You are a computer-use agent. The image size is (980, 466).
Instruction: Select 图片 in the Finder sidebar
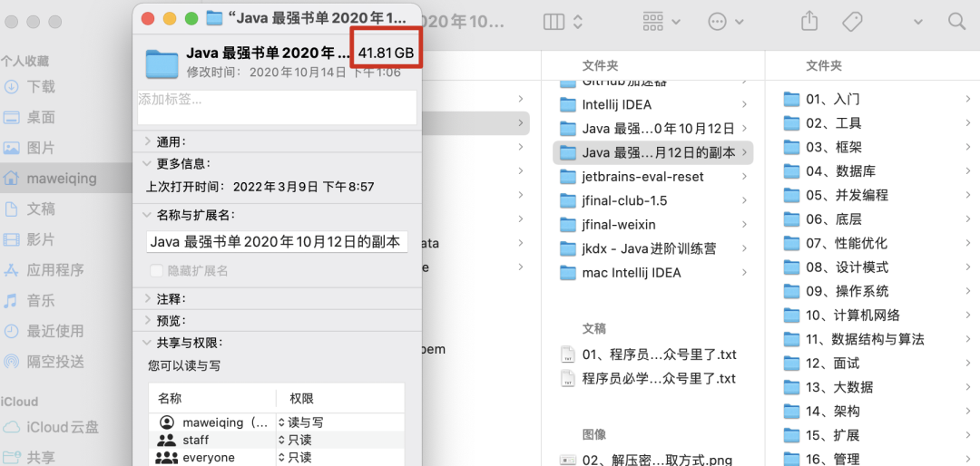(x=41, y=148)
